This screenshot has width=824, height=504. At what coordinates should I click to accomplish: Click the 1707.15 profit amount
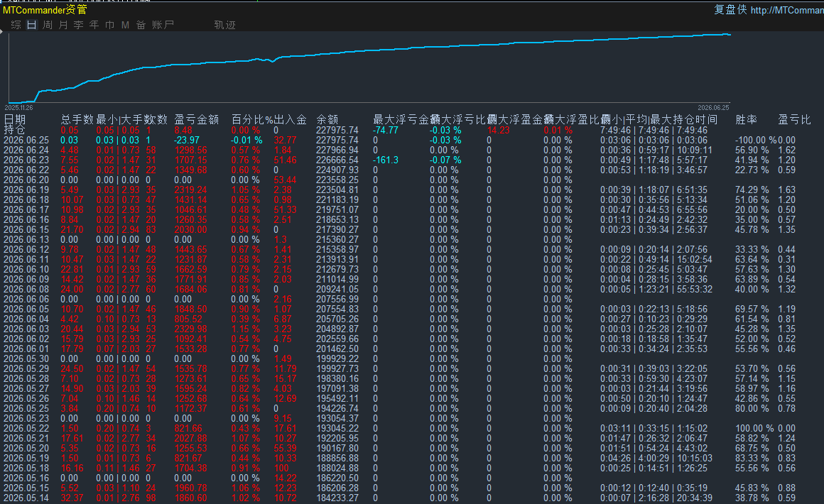pyautogui.click(x=191, y=160)
